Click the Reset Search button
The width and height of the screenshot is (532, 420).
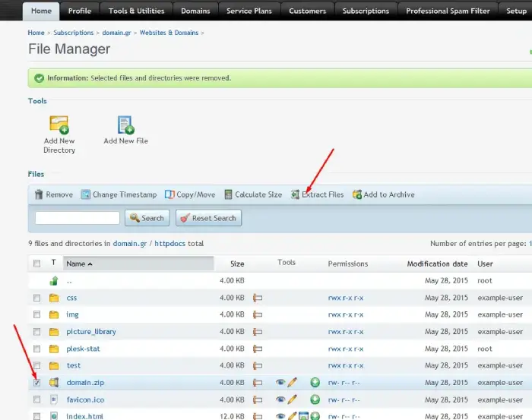(x=209, y=218)
